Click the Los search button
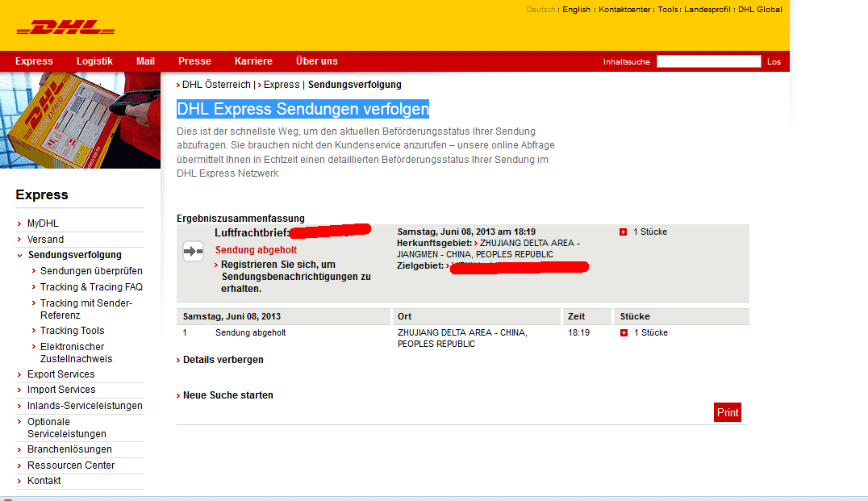This screenshot has height=501, width=868. [x=774, y=62]
